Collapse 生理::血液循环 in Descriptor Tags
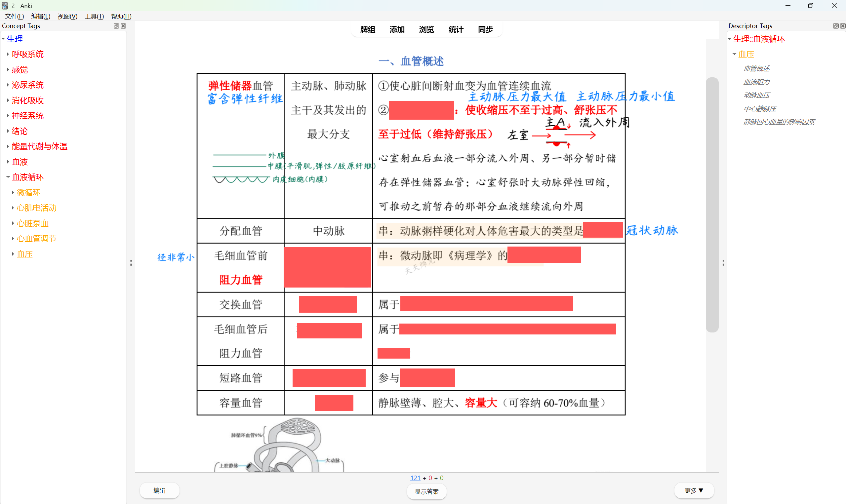 point(729,39)
